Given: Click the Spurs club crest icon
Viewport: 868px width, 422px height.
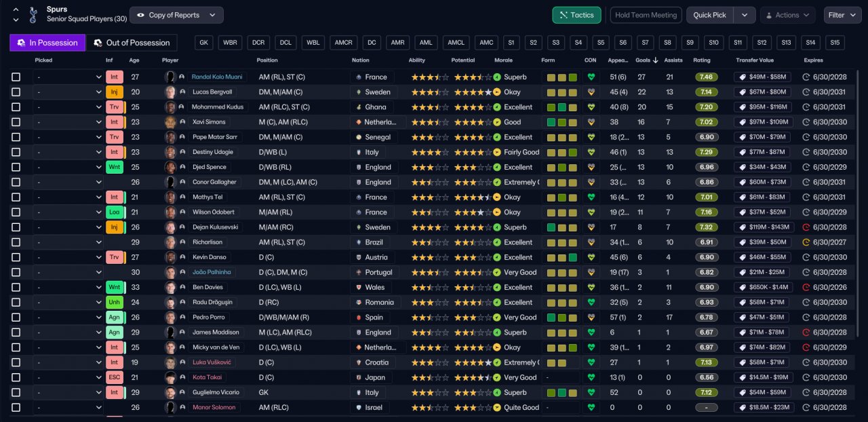Looking at the screenshot, I should pos(33,14).
